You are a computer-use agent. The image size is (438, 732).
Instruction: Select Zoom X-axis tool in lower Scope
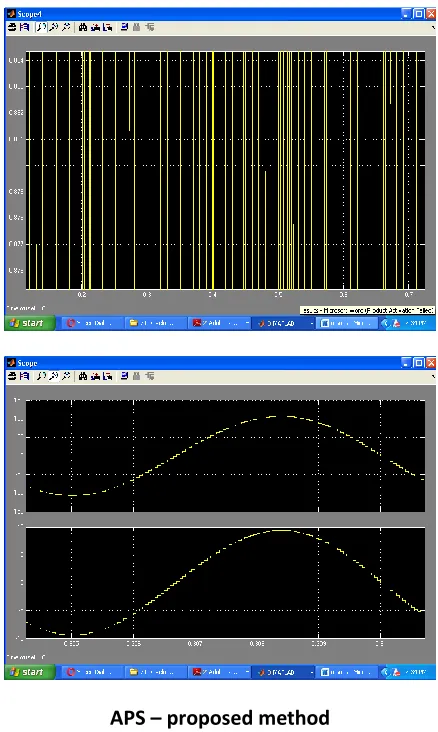pyautogui.click(x=54, y=376)
